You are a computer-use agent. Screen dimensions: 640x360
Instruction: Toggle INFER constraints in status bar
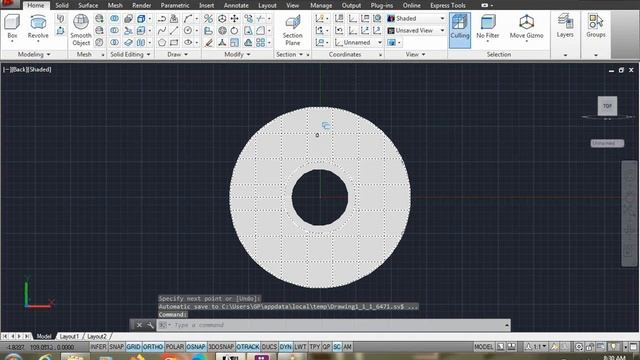point(98,347)
